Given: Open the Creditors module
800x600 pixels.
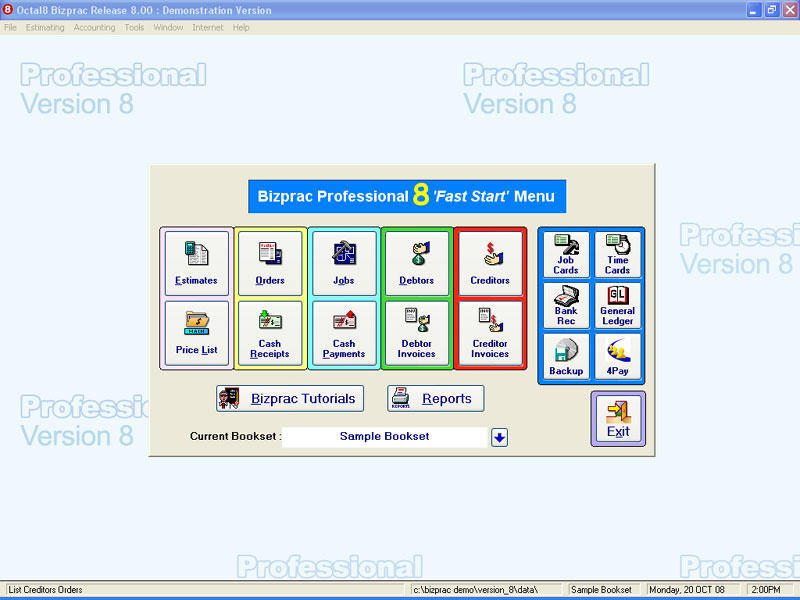Looking at the screenshot, I should coord(490,263).
